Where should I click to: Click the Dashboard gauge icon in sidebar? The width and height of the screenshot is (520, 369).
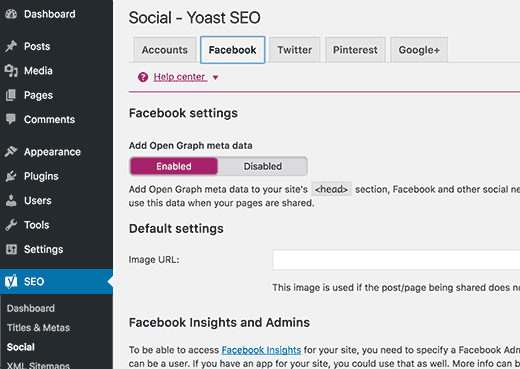click(x=11, y=14)
